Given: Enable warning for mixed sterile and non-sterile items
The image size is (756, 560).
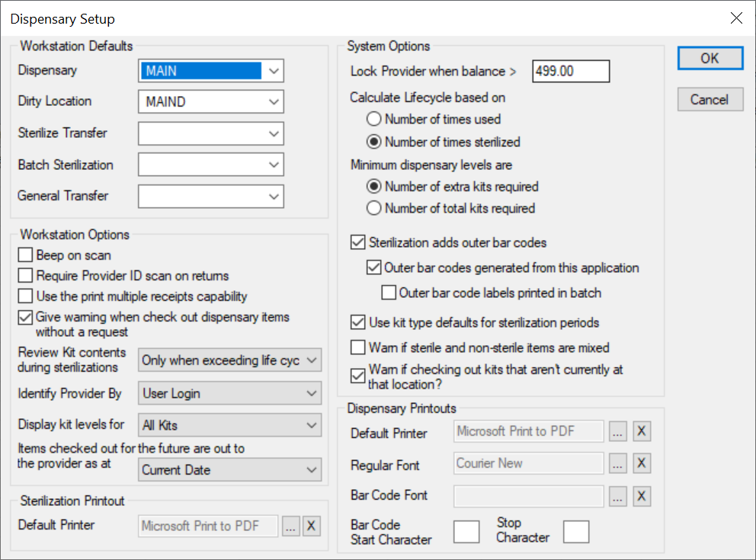Looking at the screenshot, I should point(357,347).
